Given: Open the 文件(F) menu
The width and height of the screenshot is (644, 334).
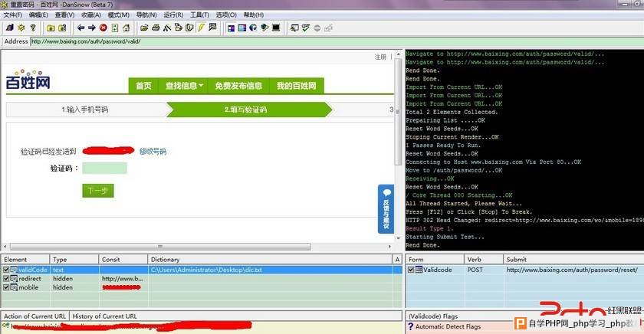Looking at the screenshot, I should pyautogui.click(x=13, y=15).
